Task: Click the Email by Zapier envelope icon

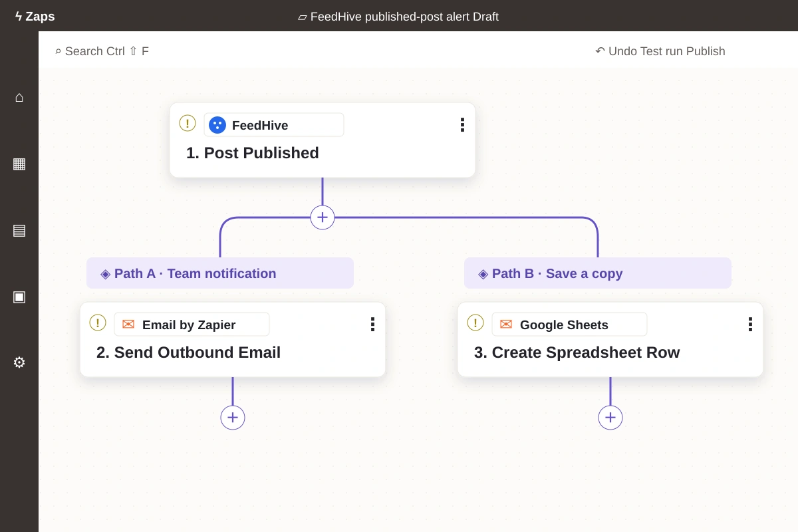Action: [128, 325]
